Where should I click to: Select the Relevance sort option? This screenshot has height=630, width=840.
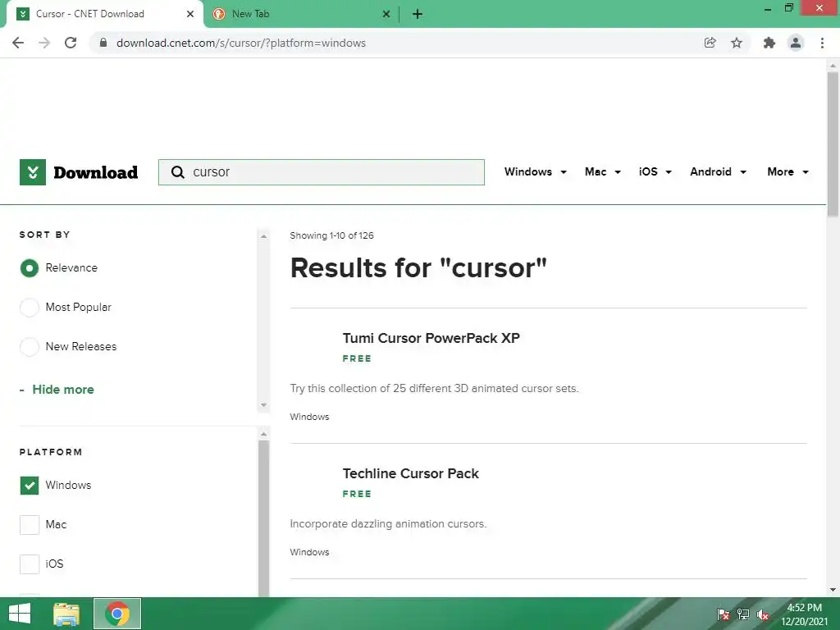coord(30,268)
